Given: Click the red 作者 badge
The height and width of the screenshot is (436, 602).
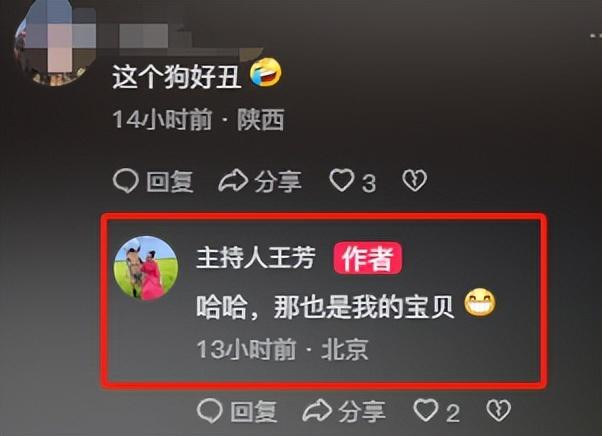Looking at the screenshot, I should click(368, 258).
